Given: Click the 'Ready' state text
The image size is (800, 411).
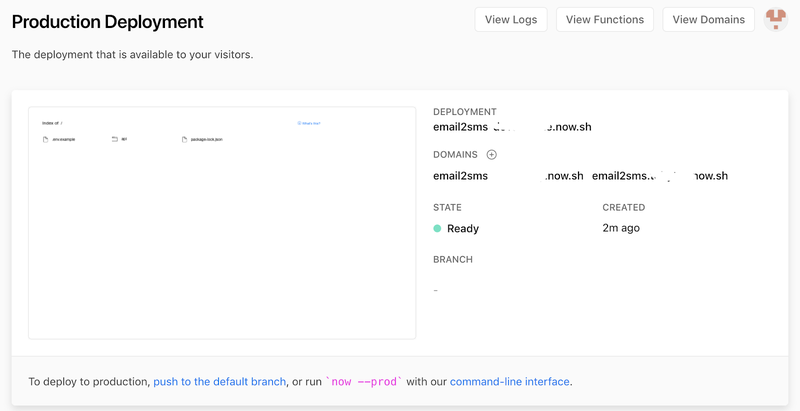Looking at the screenshot, I should [x=463, y=228].
